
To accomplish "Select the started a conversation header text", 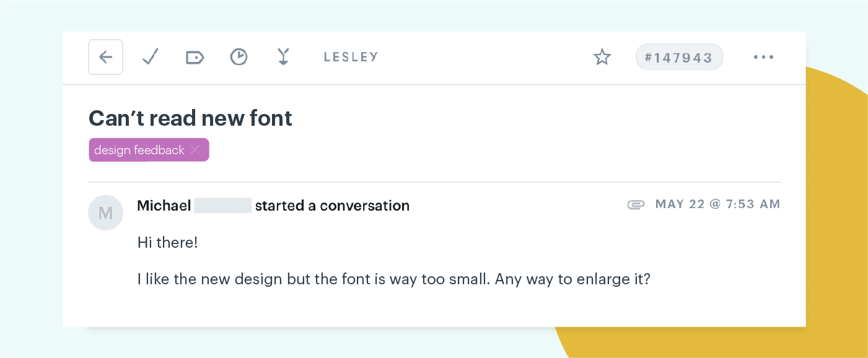I will (x=332, y=205).
